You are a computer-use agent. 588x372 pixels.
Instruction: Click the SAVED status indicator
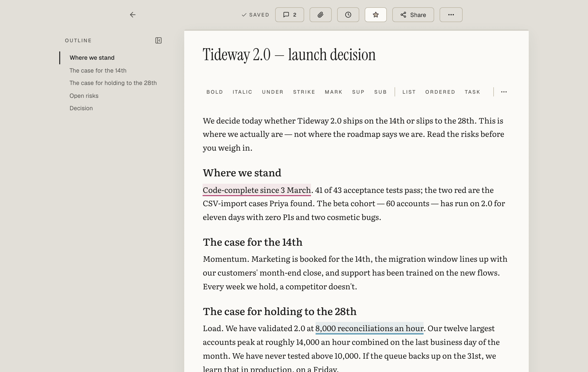[x=255, y=15]
